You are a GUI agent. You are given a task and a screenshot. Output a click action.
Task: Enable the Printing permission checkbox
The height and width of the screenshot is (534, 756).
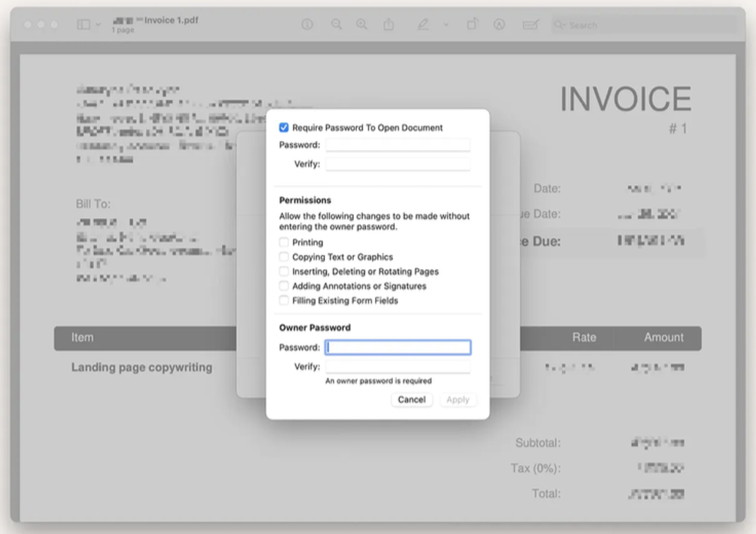pos(284,242)
